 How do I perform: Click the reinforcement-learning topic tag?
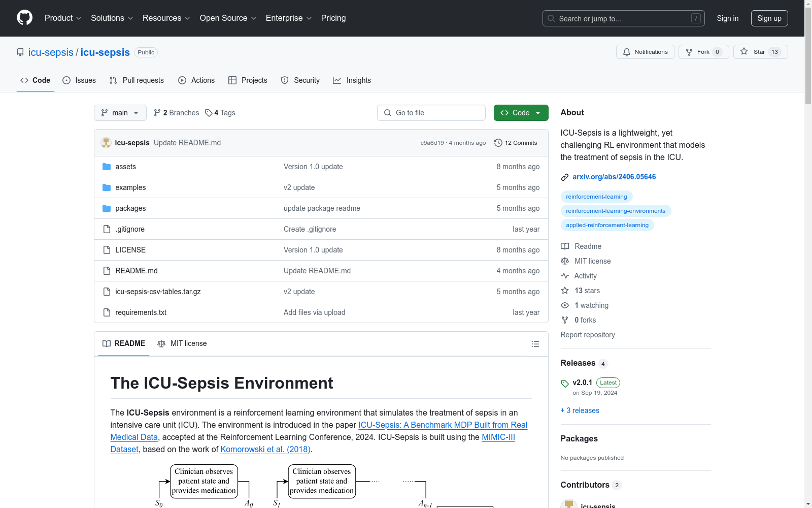pyautogui.click(x=596, y=197)
